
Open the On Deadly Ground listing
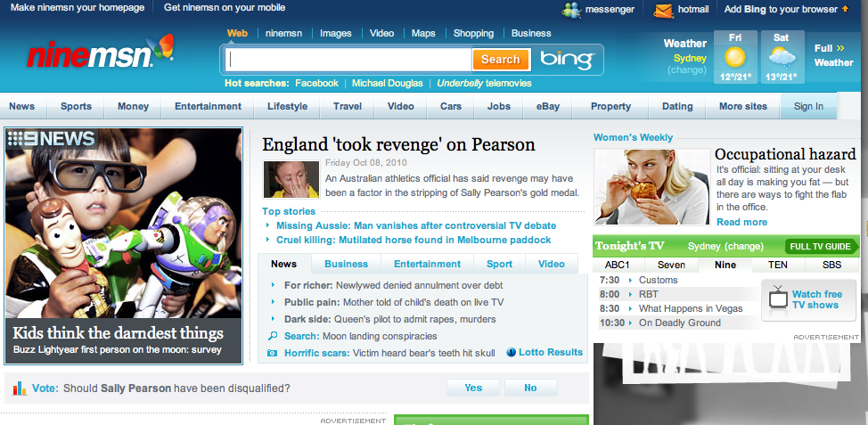(x=680, y=323)
